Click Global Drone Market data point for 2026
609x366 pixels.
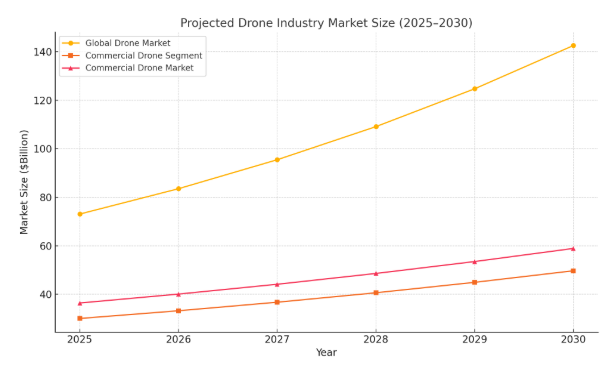(179, 189)
